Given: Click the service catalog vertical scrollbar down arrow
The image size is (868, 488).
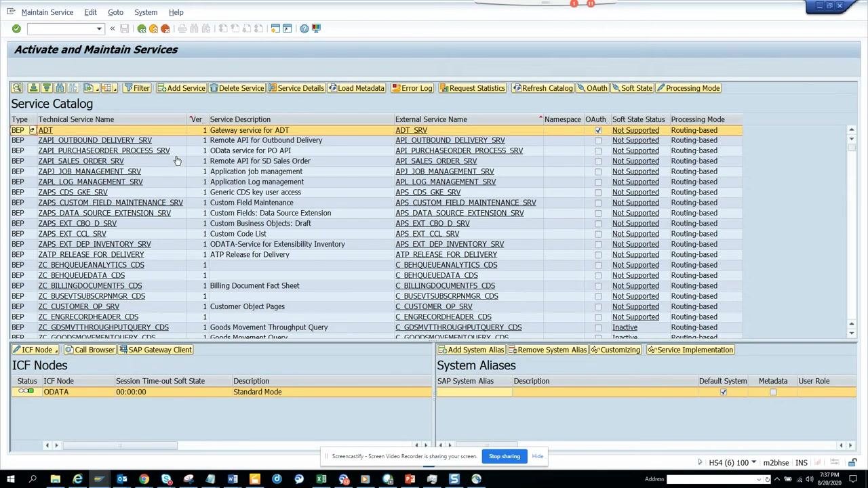Looking at the screenshot, I should click(x=852, y=333).
